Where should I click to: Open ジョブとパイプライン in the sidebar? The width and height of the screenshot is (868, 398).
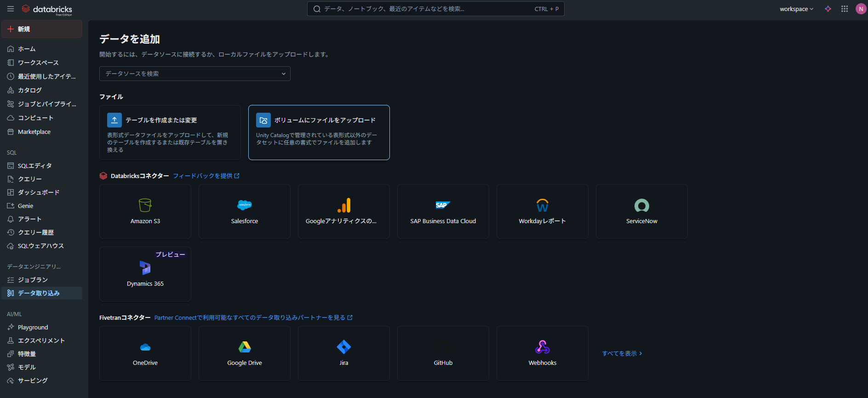pyautogui.click(x=42, y=104)
